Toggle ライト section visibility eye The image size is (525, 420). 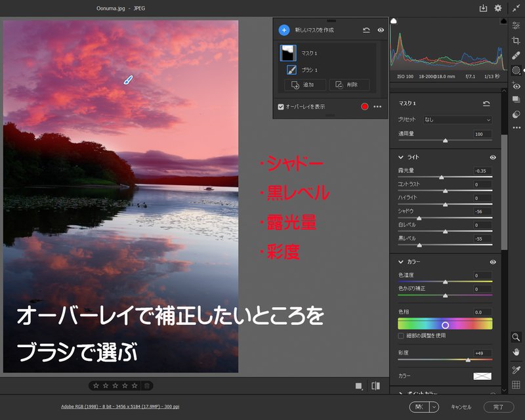pyautogui.click(x=493, y=157)
